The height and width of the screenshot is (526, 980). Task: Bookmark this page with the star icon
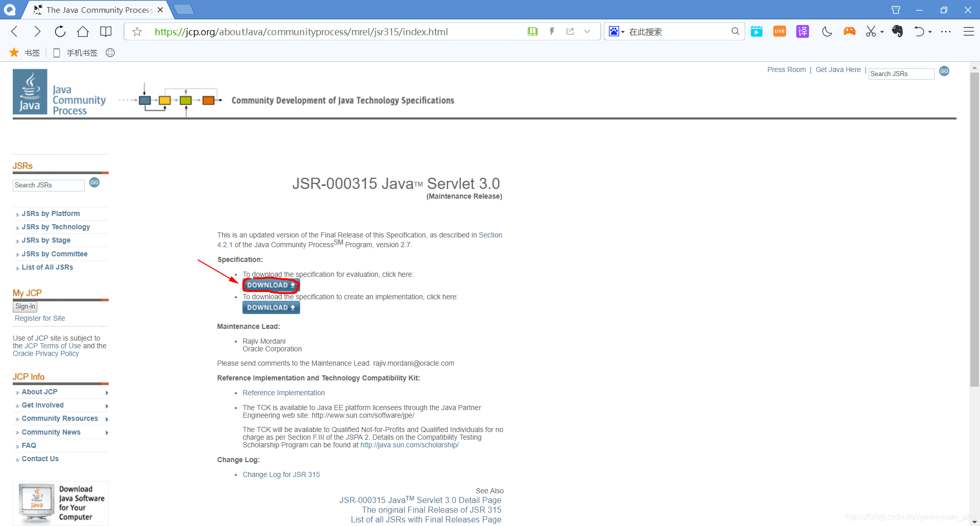pos(137,32)
